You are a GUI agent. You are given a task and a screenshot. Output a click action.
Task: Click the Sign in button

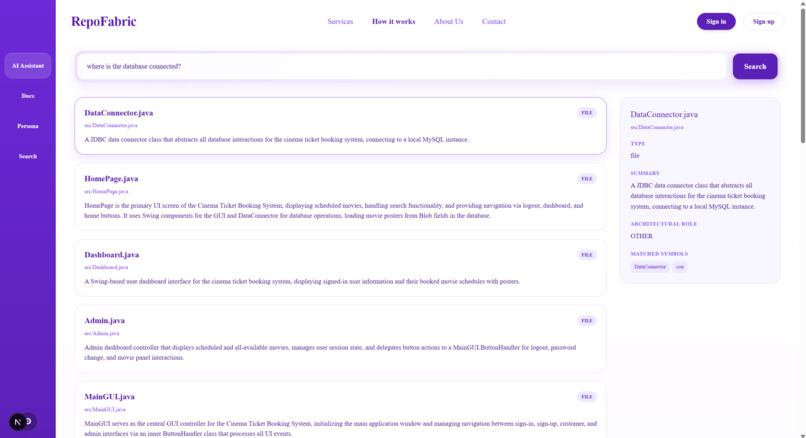pos(716,22)
